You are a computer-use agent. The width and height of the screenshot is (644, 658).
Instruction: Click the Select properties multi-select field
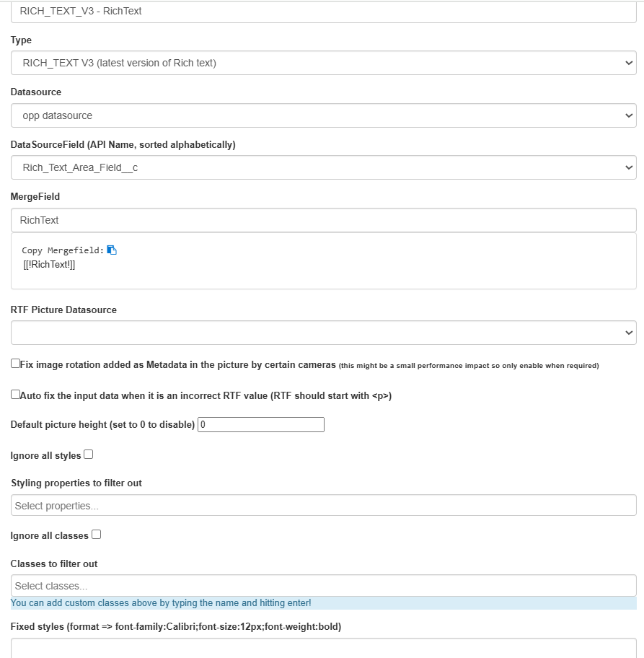pos(324,505)
